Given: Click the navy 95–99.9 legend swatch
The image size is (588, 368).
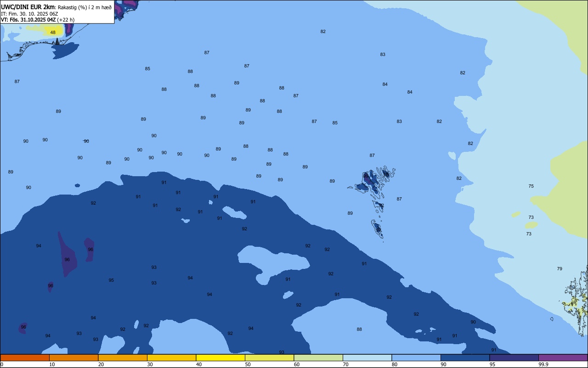Looking at the screenshot, I should (x=514, y=357).
